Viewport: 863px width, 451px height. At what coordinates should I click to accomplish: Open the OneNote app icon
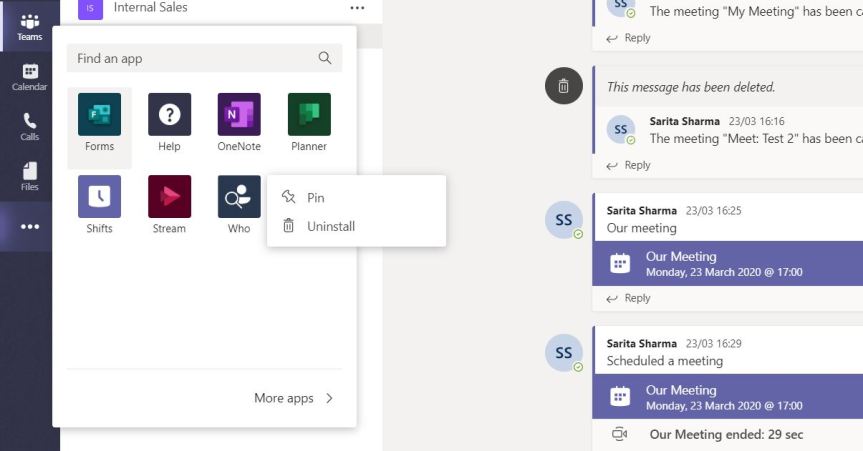[x=239, y=115]
